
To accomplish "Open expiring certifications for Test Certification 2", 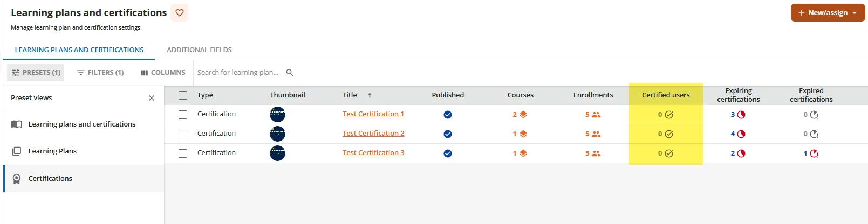I will click(738, 134).
